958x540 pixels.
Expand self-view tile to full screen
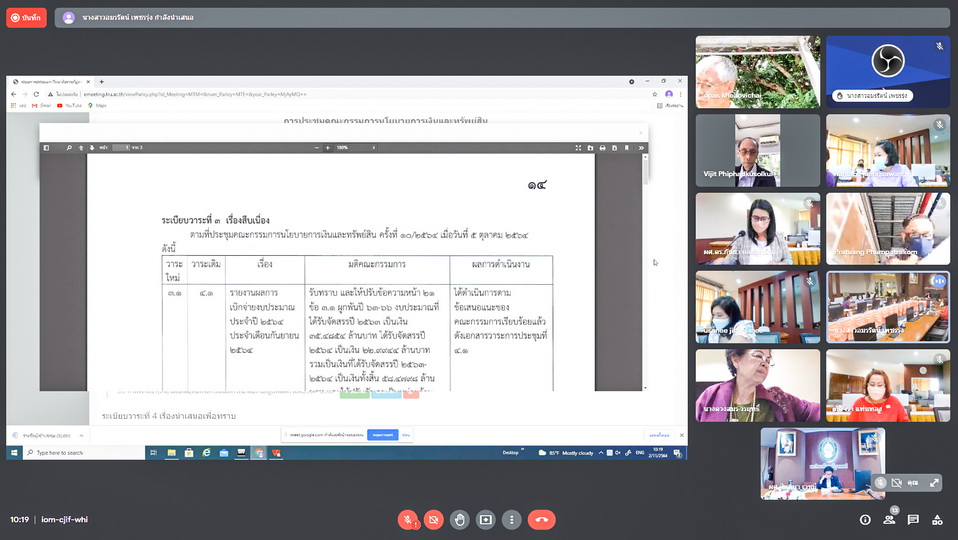coord(934,483)
